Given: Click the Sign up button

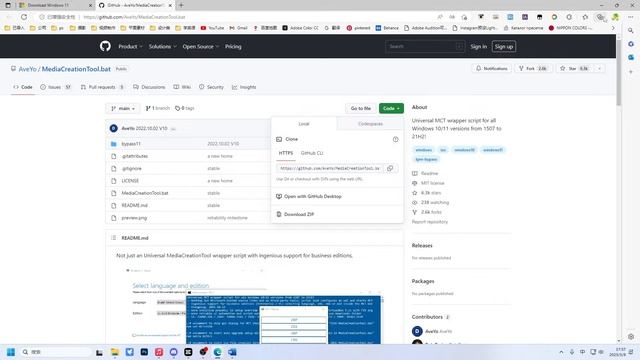Looking at the screenshot, I should pos(504,47).
